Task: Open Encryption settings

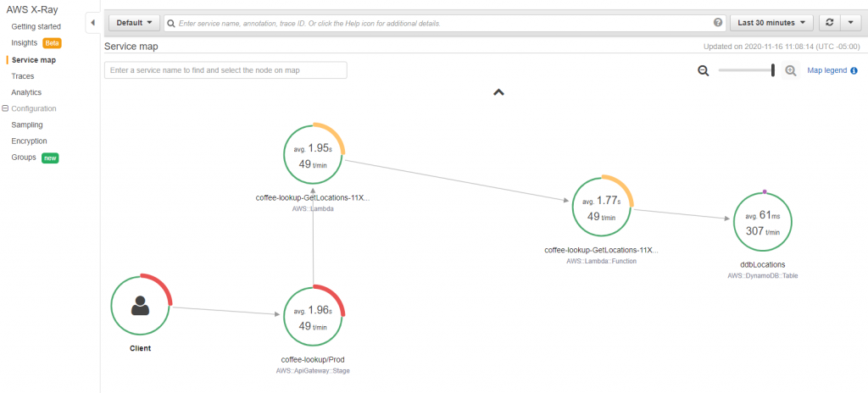Action: point(30,141)
